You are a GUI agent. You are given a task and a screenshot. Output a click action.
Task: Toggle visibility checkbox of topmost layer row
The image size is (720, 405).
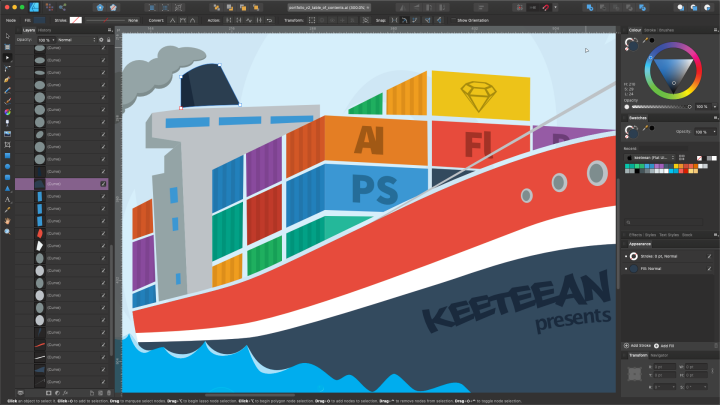[103, 48]
